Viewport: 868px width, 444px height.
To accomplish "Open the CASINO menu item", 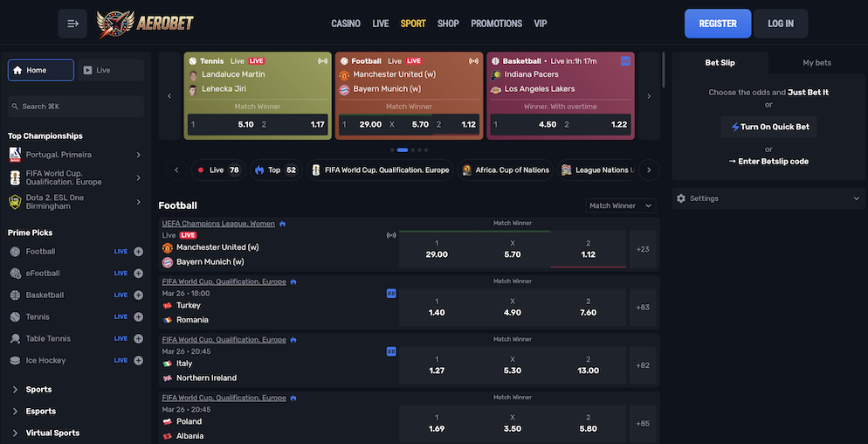I will tap(346, 24).
